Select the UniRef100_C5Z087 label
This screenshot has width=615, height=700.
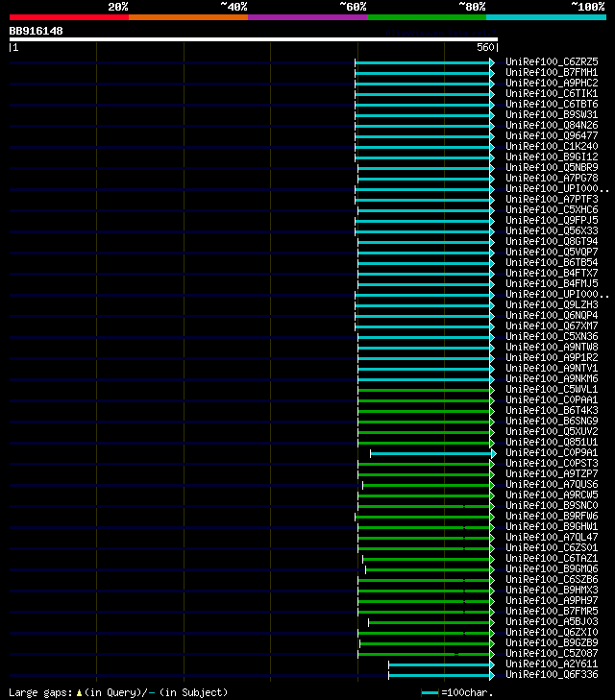pyautogui.click(x=552, y=654)
